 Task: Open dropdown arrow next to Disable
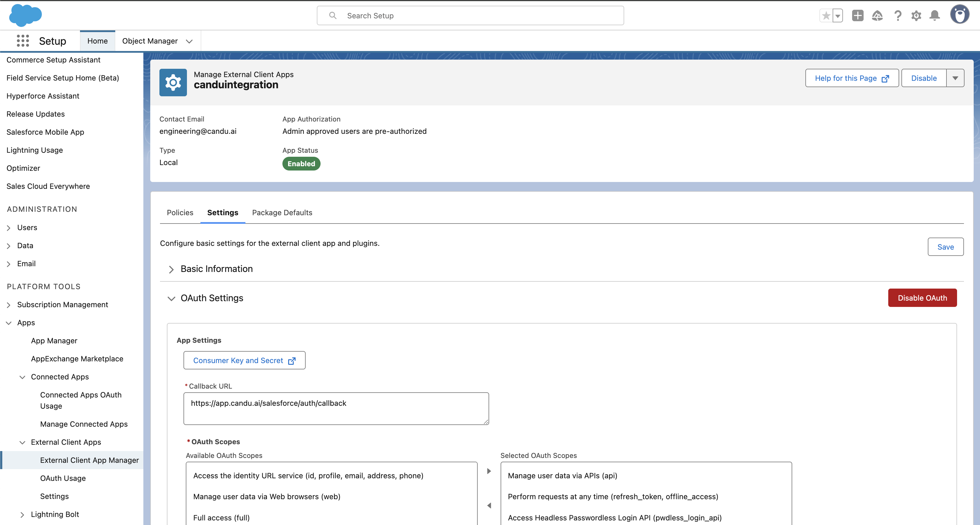[x=955, y=78]
